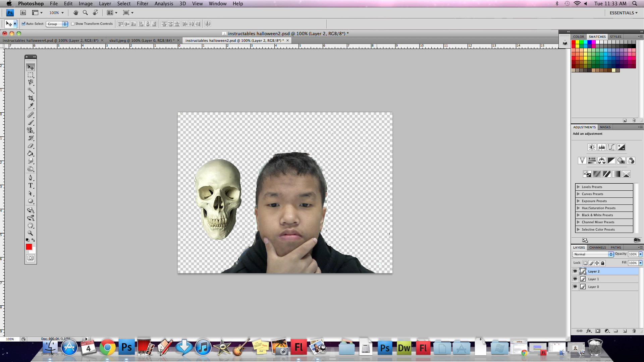Select the Hand tool in the toolbox
The image size is (644, 362).
click(x=31, y=225)
